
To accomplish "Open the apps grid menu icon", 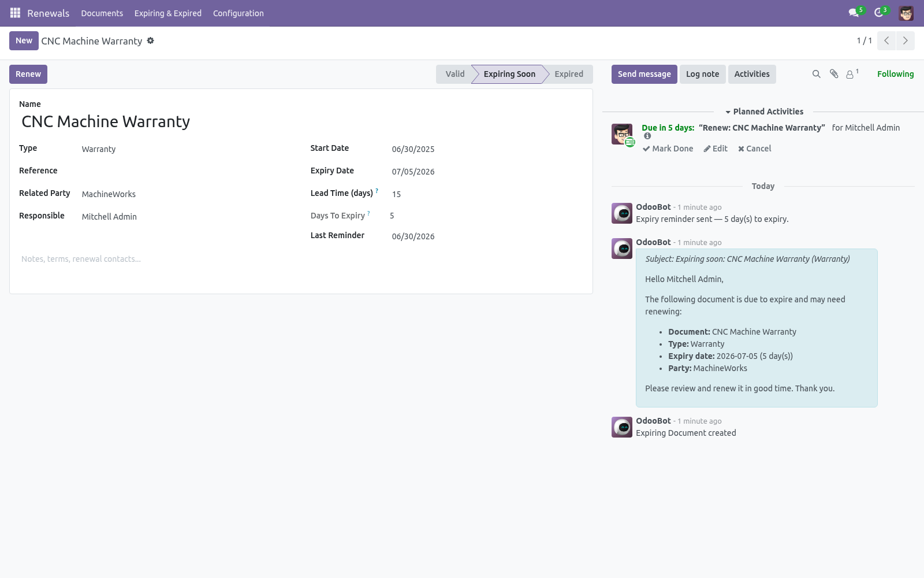I will 15,13.
